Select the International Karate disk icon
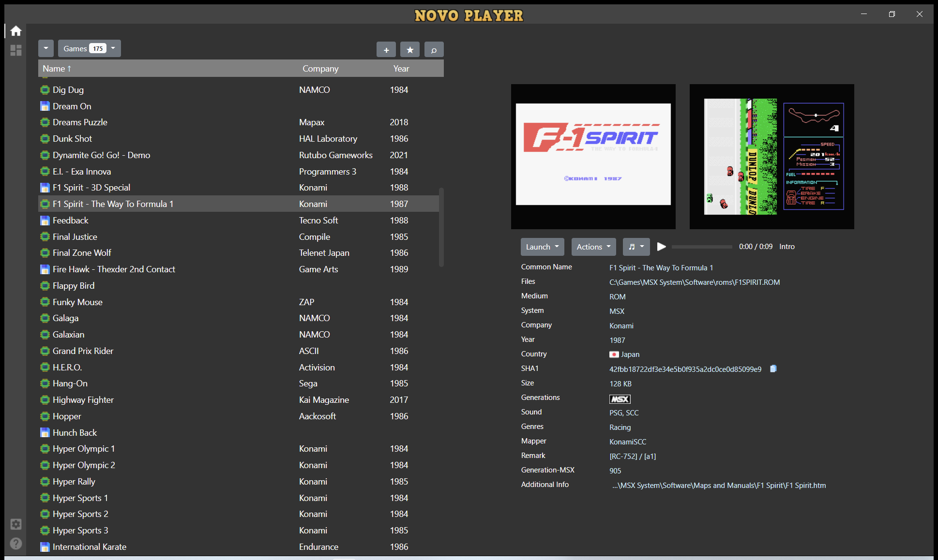 click(x=45, y=547)
